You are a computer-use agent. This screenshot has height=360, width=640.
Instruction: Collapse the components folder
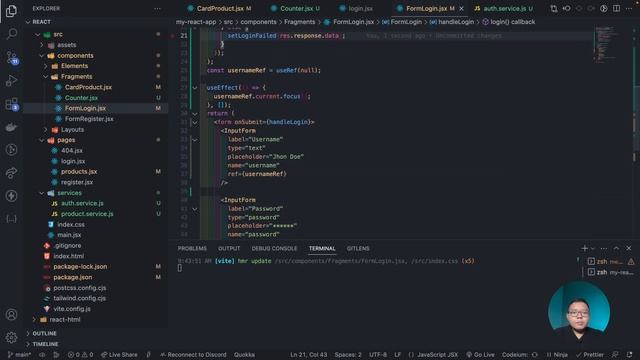pyautogui.click(x=42, y=56)
